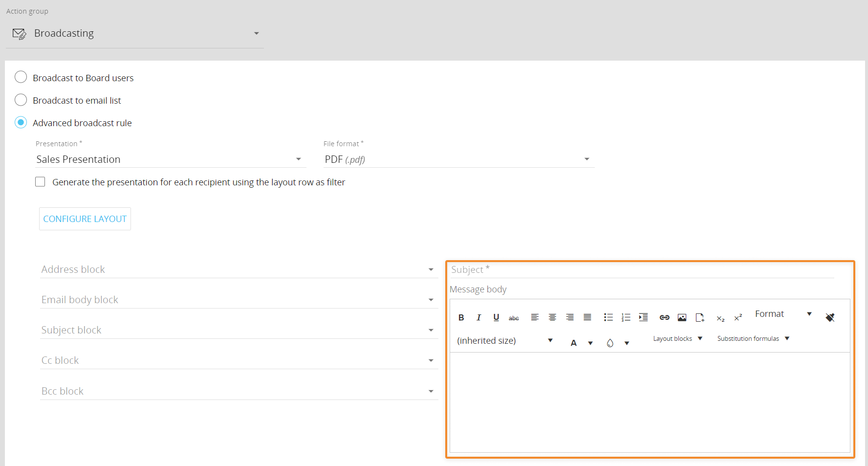868x466 pixels.
Task: Open the Substitution formulas menu
Action: (753, 338)
